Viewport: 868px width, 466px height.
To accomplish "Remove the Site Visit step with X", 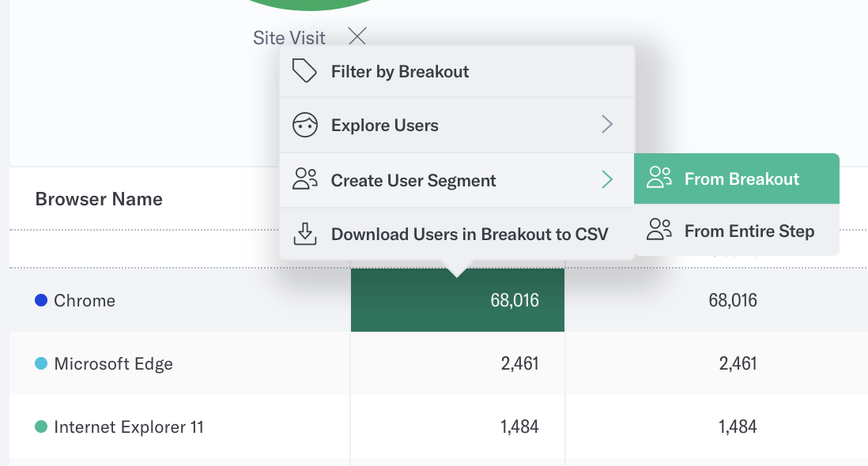I will click(357, 36).
